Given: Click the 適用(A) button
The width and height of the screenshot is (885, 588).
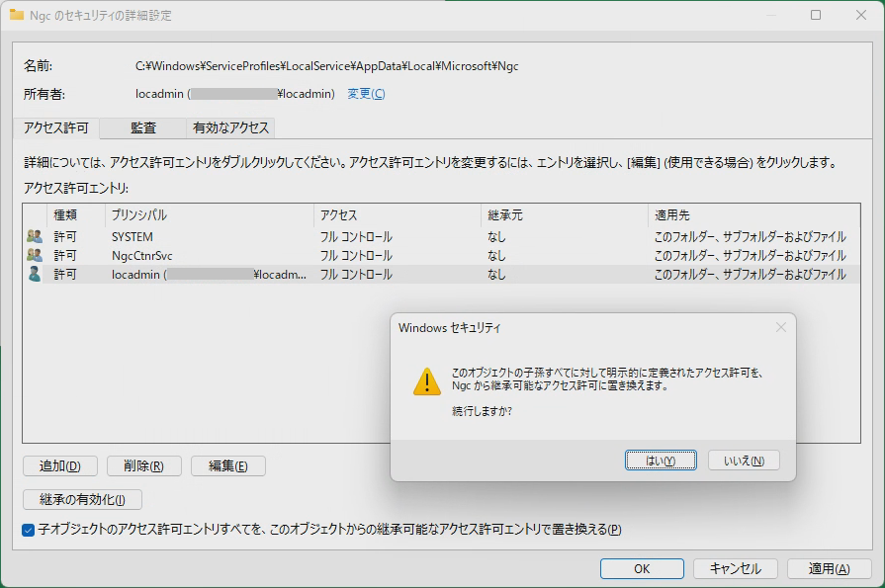Looking at the screenshot, I should [829, 569].
